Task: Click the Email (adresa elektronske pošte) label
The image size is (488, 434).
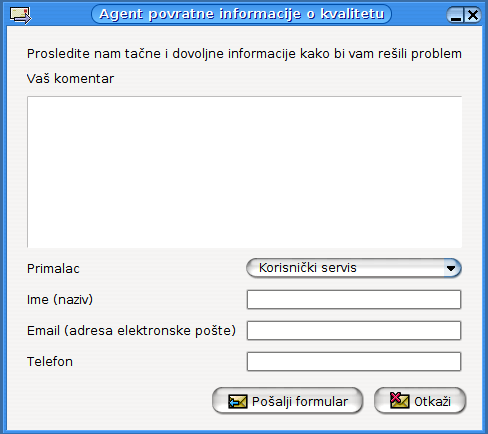Action: pos(131,331)
